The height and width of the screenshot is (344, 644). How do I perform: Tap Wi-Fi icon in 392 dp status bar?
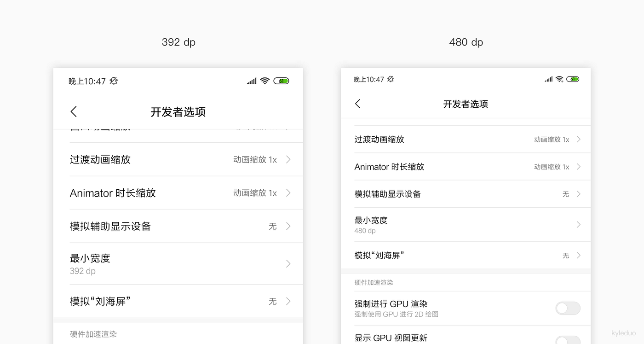click(264, 81)
